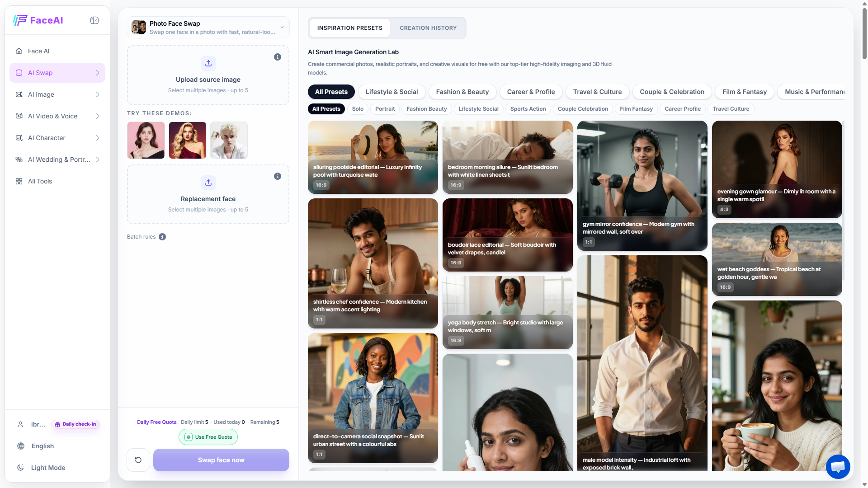Show Batch rules info icon
Image resolution: width=868 pixels, height=488 pixels.
pyautogui.click(x=162, y=237)
